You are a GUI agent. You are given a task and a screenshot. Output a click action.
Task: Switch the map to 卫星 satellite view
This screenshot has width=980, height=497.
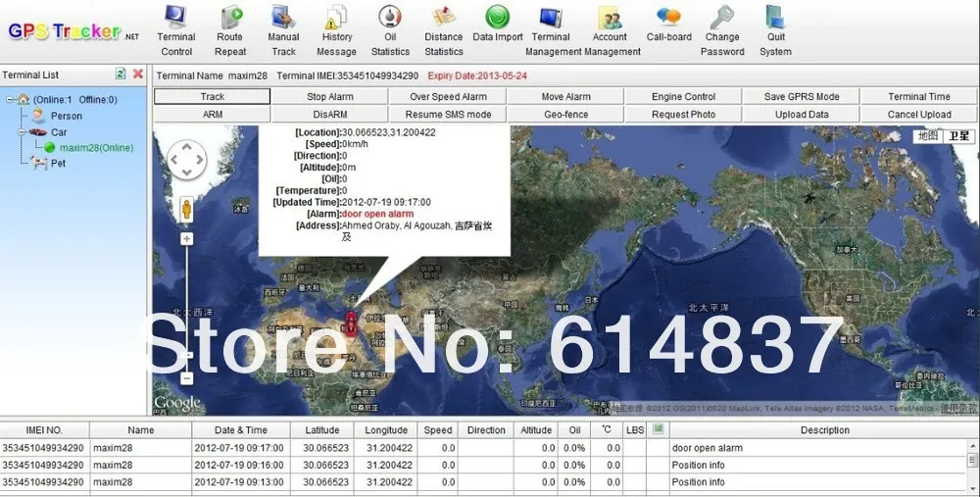click(958, 136)
